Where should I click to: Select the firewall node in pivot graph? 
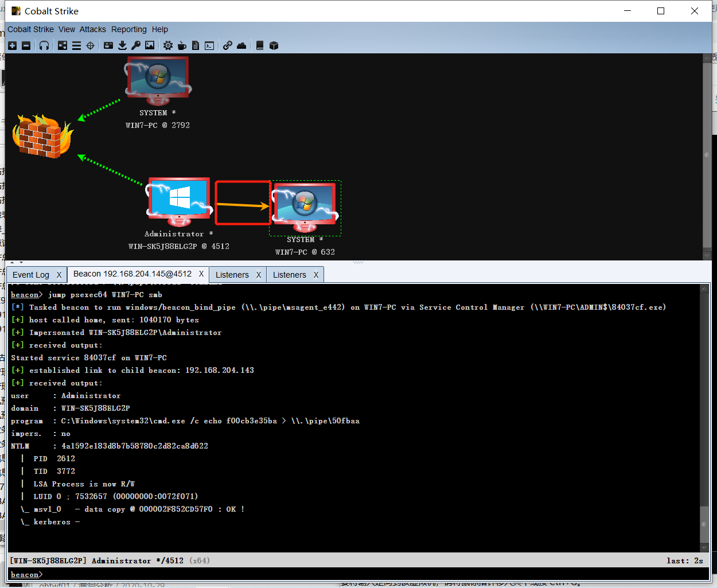43,135
